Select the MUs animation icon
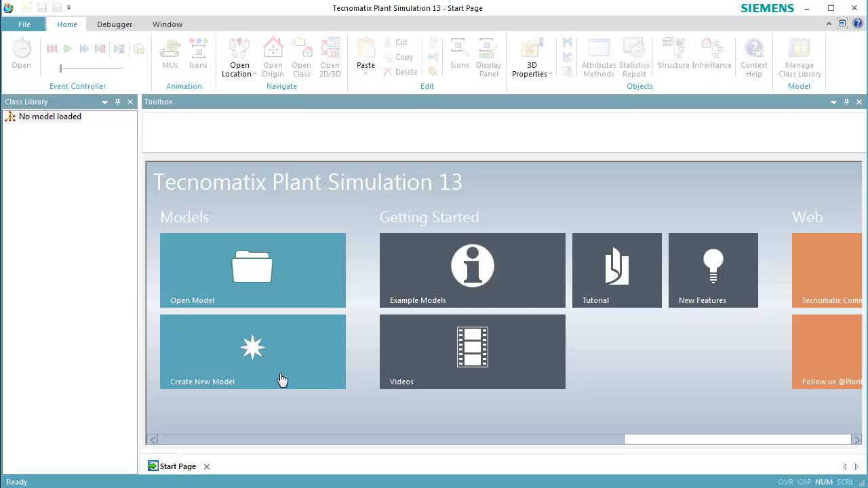The image size is (868, 488). 170,54
